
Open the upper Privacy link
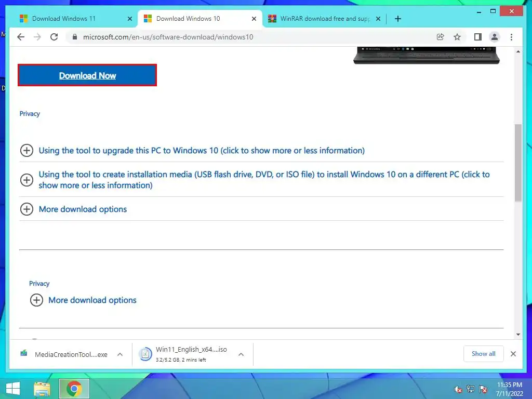pyautogui.click(x=30, y=114)
